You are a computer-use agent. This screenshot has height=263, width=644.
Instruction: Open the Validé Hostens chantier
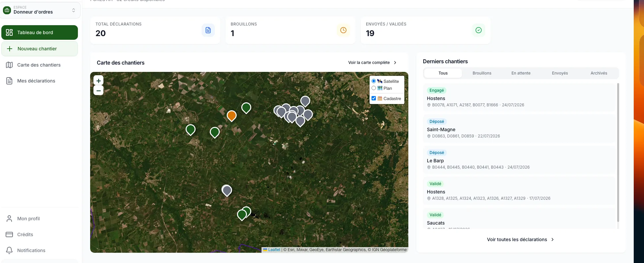(519, 191)
